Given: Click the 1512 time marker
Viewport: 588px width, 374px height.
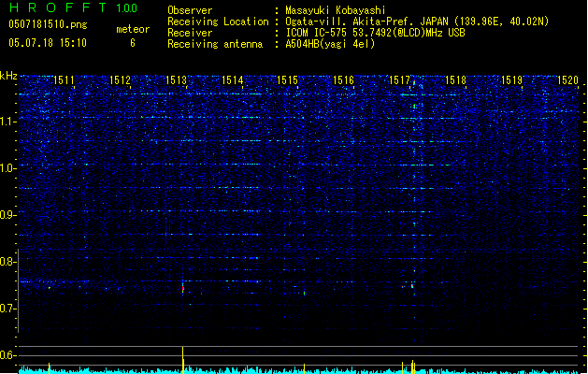Looking at the screenshot, I should [120, 80].
